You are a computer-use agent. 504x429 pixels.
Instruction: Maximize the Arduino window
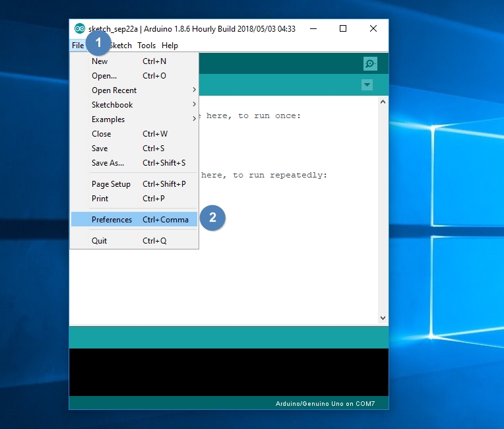343,28
